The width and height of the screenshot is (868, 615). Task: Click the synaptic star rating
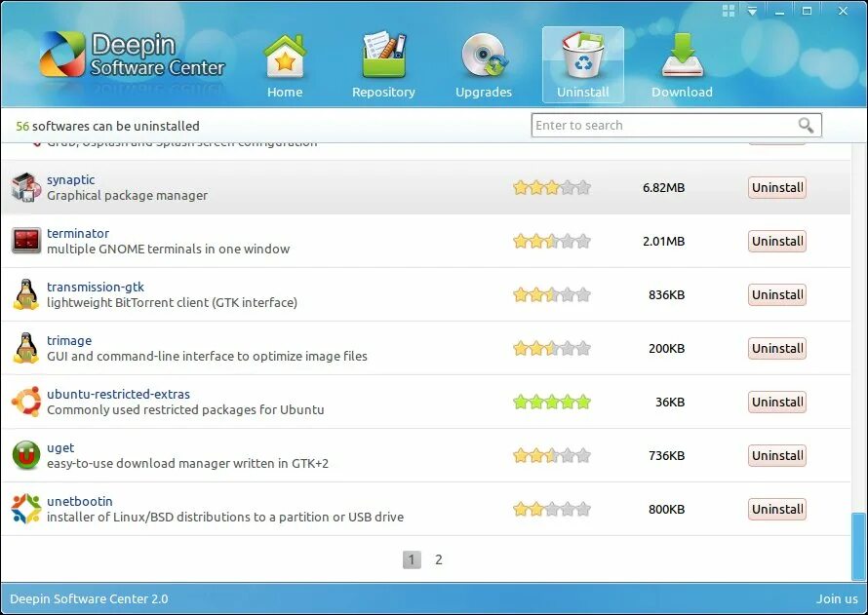[552, 187]
